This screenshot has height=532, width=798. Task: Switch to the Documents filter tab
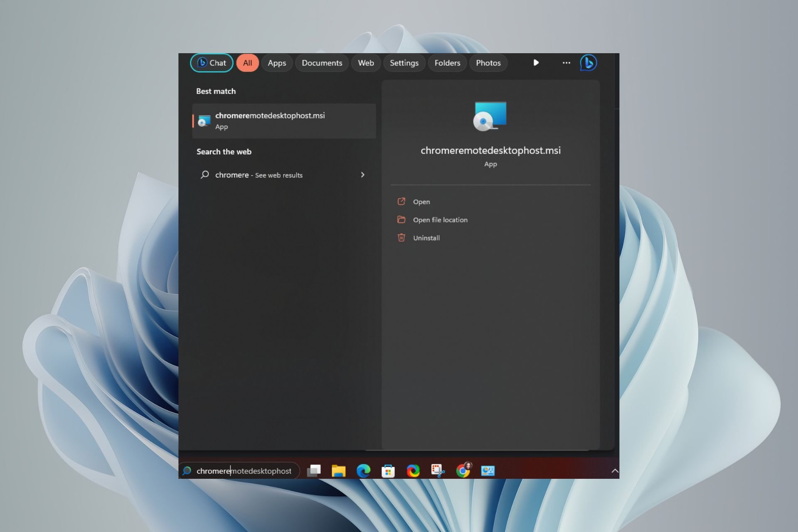point(322,63)
